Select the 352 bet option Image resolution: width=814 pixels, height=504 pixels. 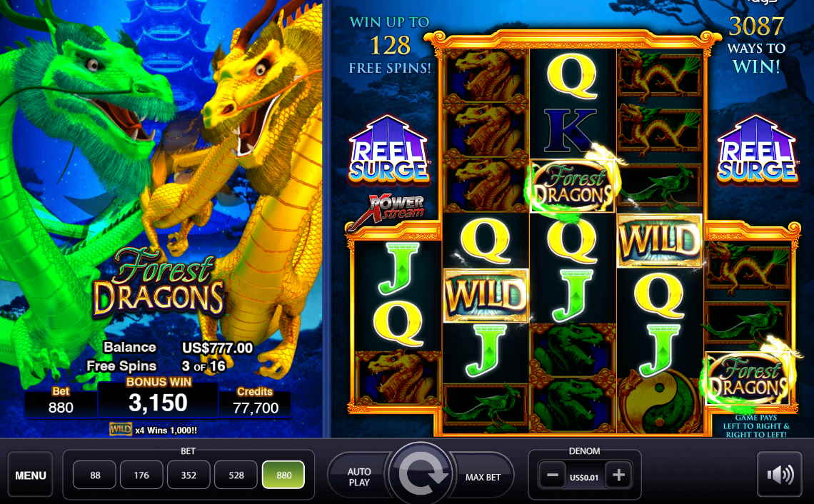pos(189,475)
